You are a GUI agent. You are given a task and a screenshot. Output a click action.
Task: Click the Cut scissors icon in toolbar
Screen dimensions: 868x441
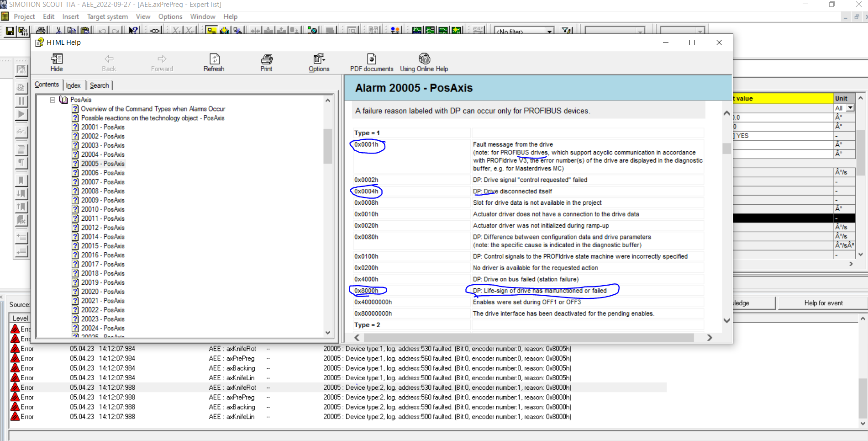pyautogui.click(x=58, y=31)
